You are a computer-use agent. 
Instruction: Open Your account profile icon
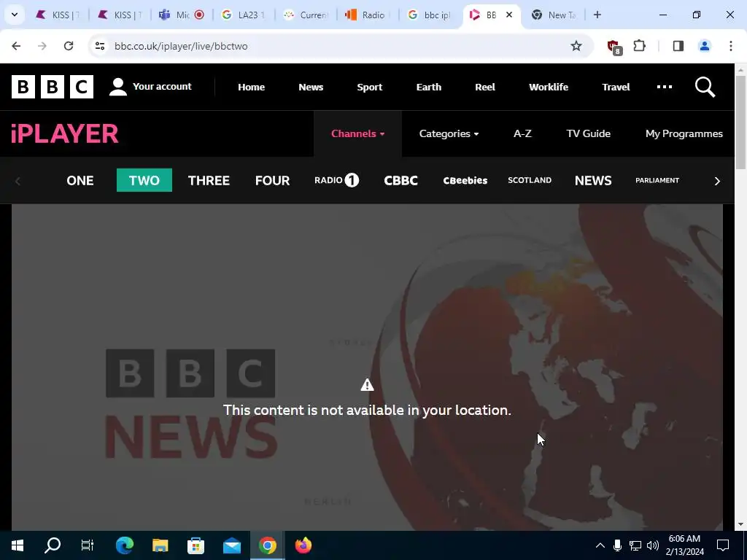117,87
